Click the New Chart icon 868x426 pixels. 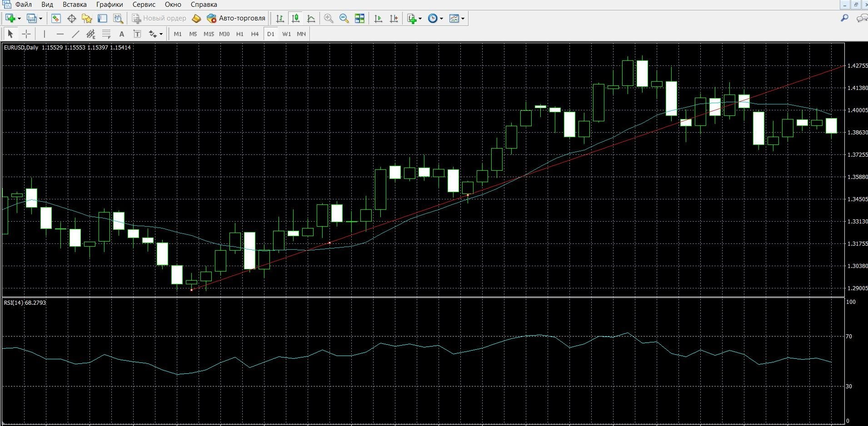10,19
